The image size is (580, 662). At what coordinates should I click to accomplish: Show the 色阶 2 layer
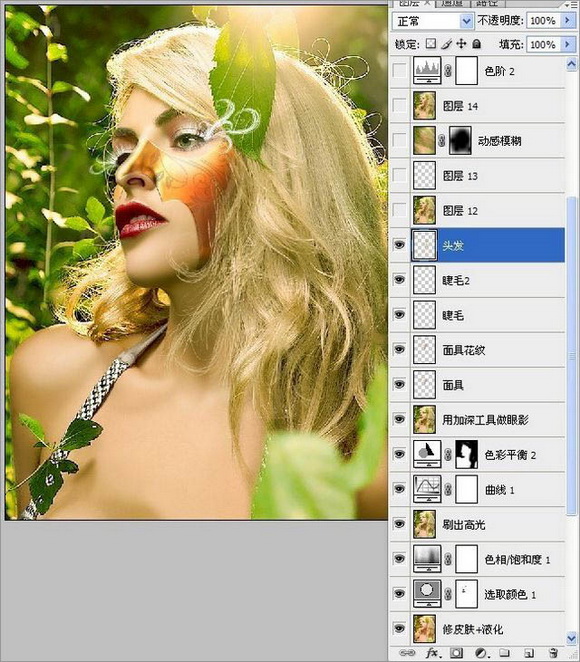(399, 71)
